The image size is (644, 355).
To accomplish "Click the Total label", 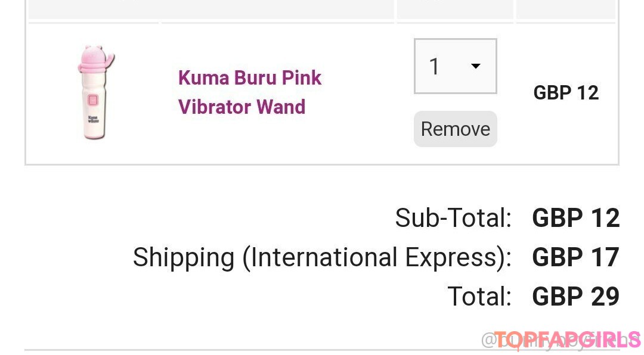I will pyautogui.click(x=479, y=297).
